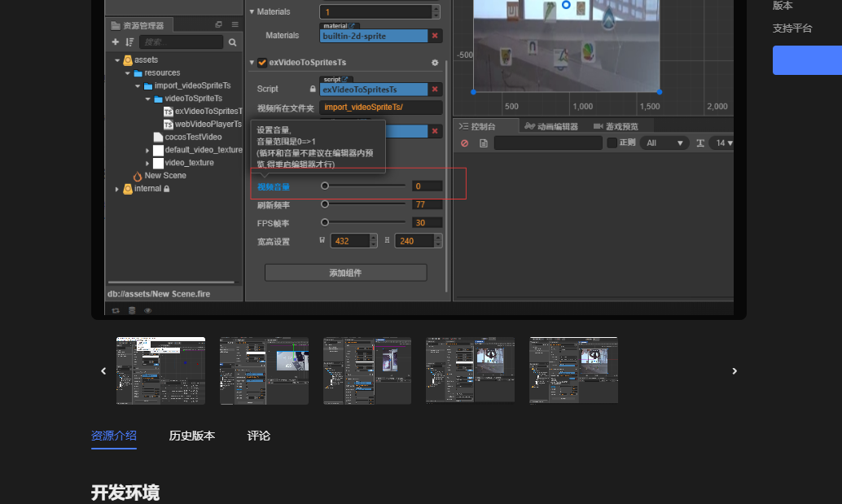Click the 刷新频率 value field 77
Viewport: 842px width, 504px height.
428,204
